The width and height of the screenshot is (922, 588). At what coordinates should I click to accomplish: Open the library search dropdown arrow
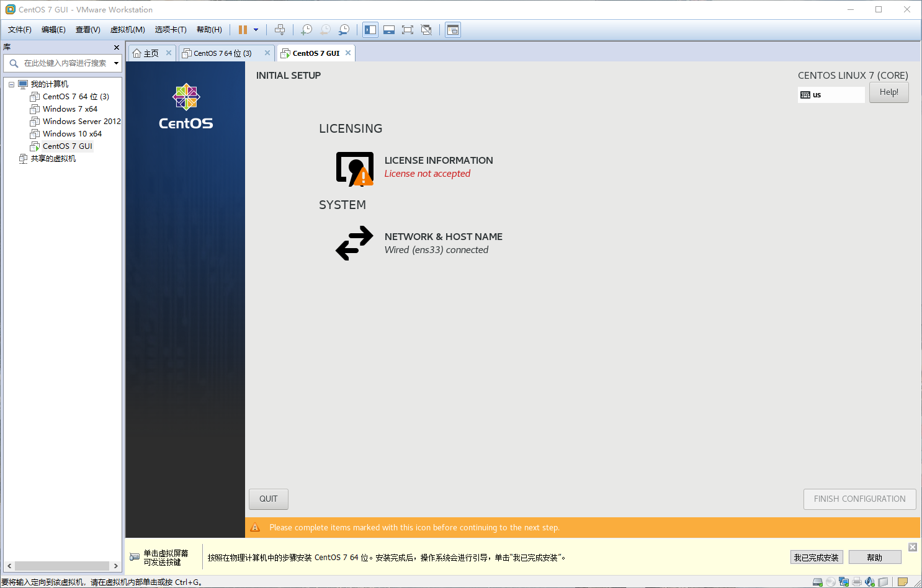pyautogui.click(x=116, y=63)
